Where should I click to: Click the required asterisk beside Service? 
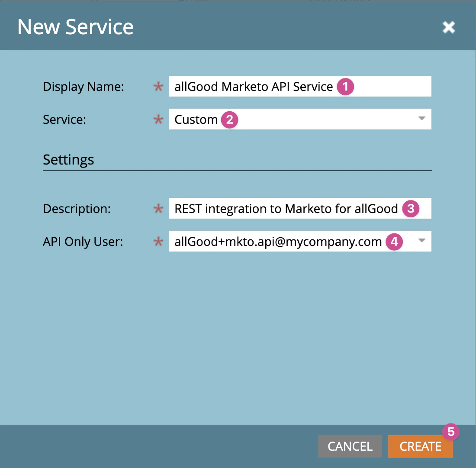(x=158, y=120)
